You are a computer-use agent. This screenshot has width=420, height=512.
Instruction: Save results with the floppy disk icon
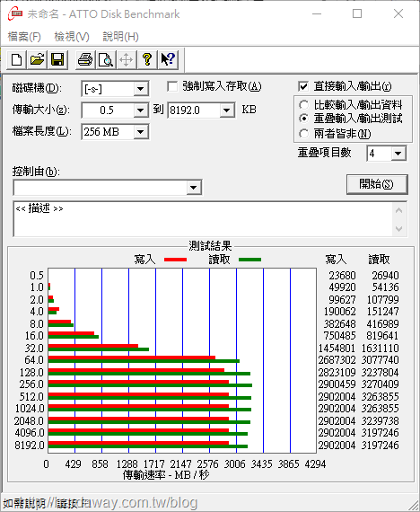point(57,60)
